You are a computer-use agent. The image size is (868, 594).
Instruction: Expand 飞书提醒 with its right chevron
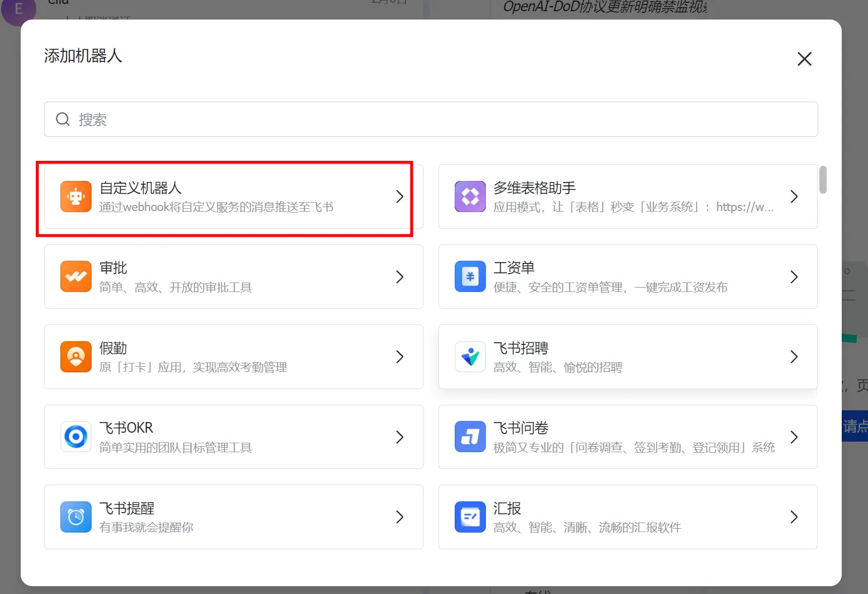[400, 517]
